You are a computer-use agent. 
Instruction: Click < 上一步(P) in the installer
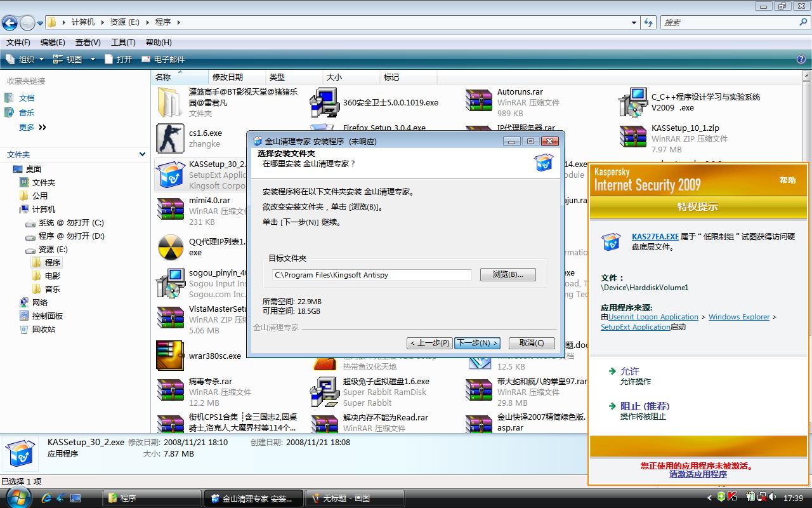coord(429,343)
